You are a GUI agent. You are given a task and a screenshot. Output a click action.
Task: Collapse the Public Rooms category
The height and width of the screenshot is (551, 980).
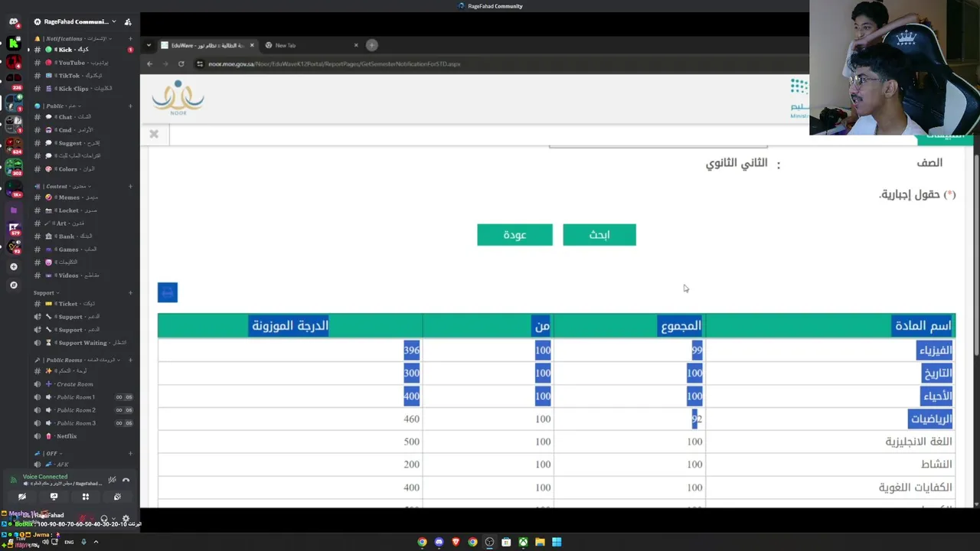(x=77, y=360)
